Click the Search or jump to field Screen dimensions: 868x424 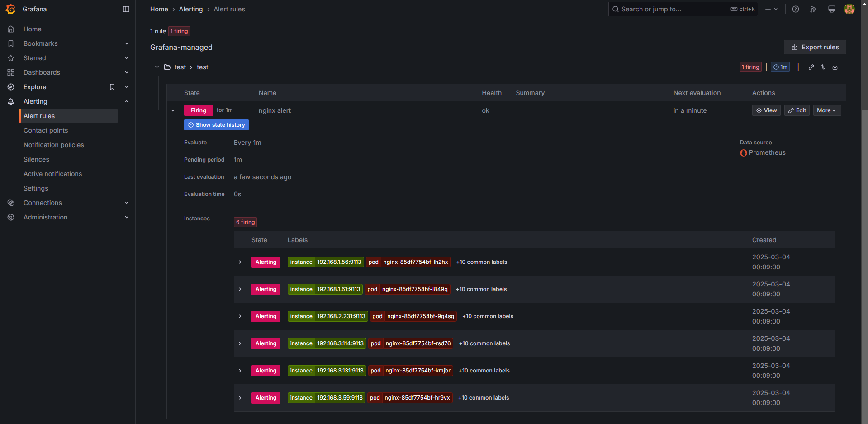point(683,9)
